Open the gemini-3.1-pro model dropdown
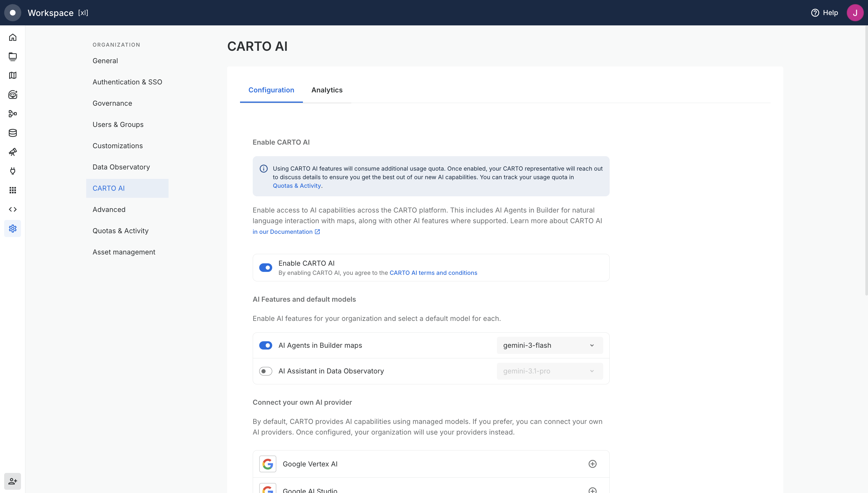Viewport: 868px width, 493px height. click(x=550, y=371)
